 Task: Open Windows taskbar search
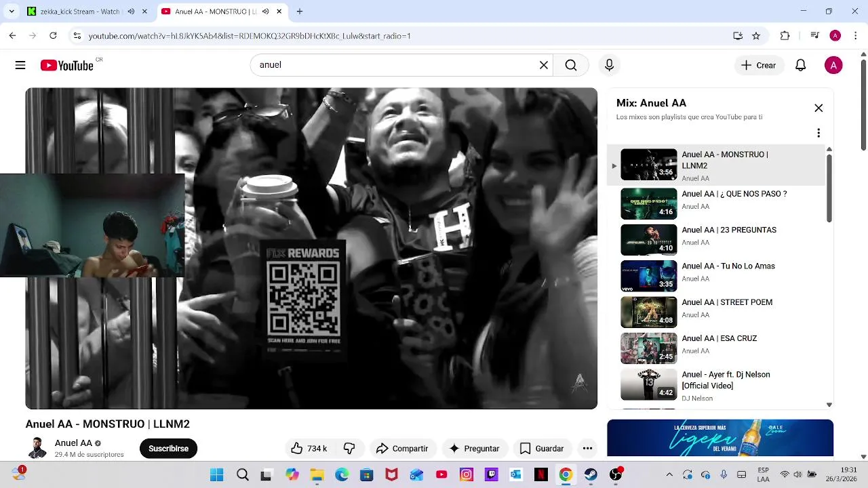[242, 474]
